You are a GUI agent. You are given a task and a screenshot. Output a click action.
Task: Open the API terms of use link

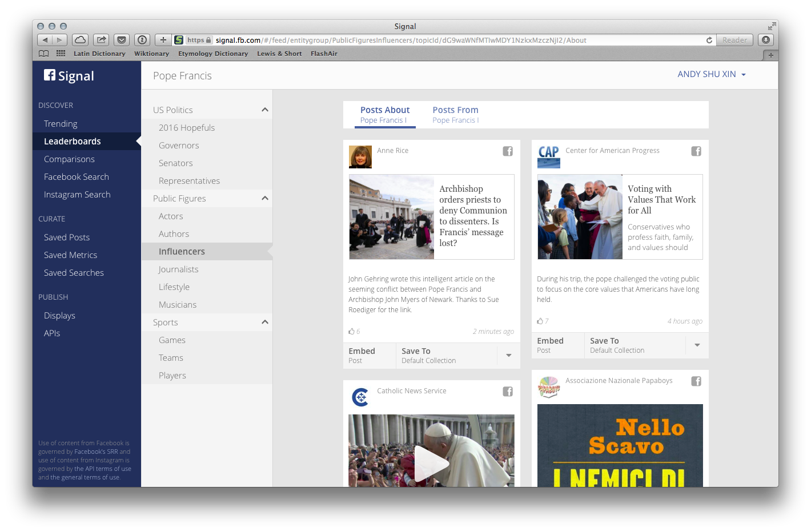(x=103, y=469)
